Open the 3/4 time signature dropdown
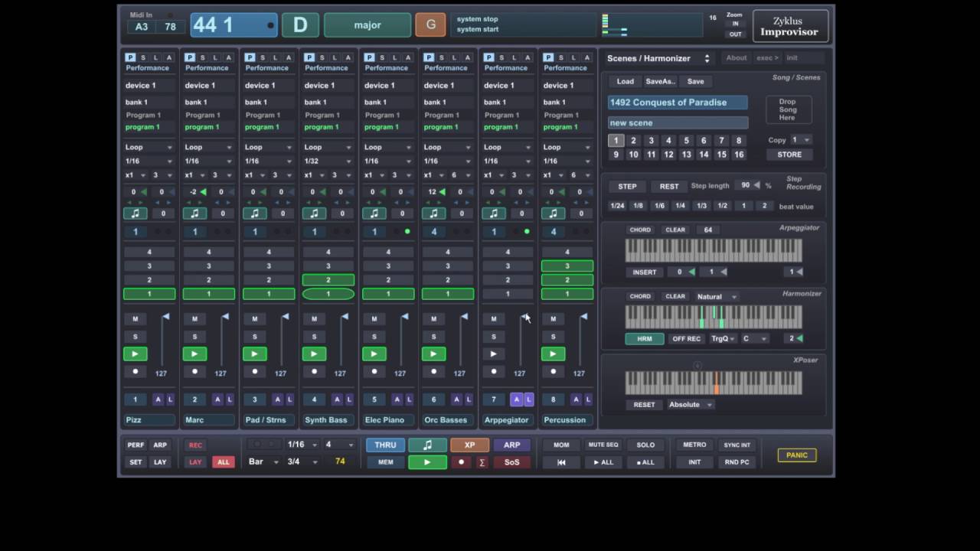Image resolution: width=980 pixels, height=551 pixels. [x=302, y=461]
